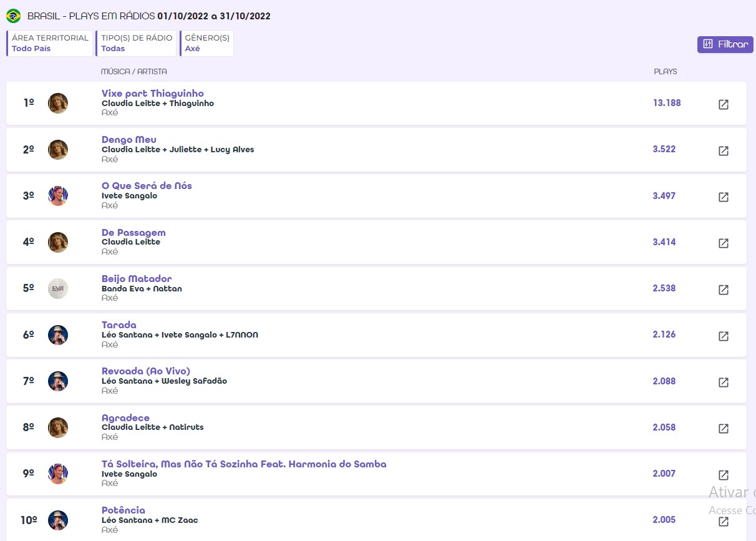
Task: Click artist text Banda Eva + Nattan
Action: [x=142, y=289]
